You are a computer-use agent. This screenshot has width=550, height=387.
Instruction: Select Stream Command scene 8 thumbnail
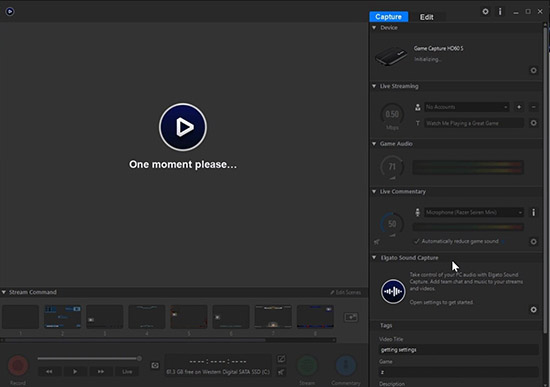tap(315, 317)
